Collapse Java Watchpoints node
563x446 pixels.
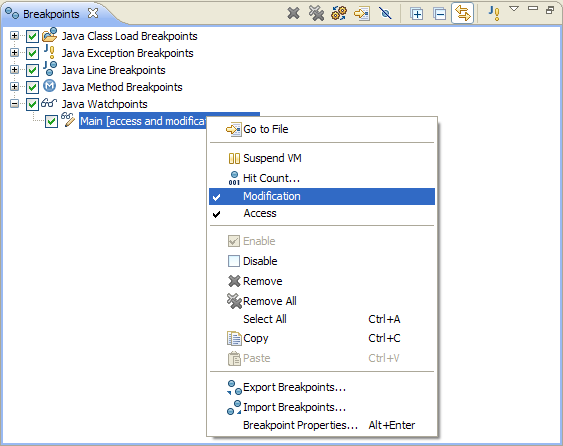[14, 104]
